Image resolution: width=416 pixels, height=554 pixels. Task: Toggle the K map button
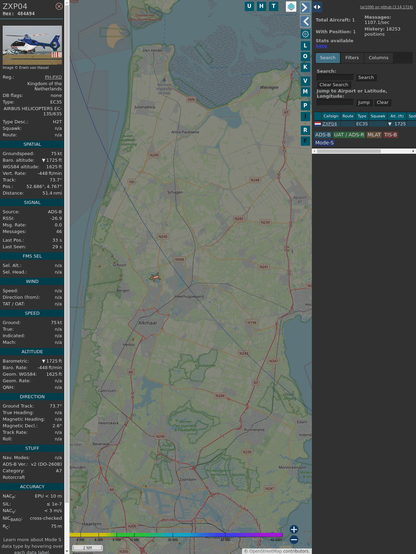(x=305, y=67)
